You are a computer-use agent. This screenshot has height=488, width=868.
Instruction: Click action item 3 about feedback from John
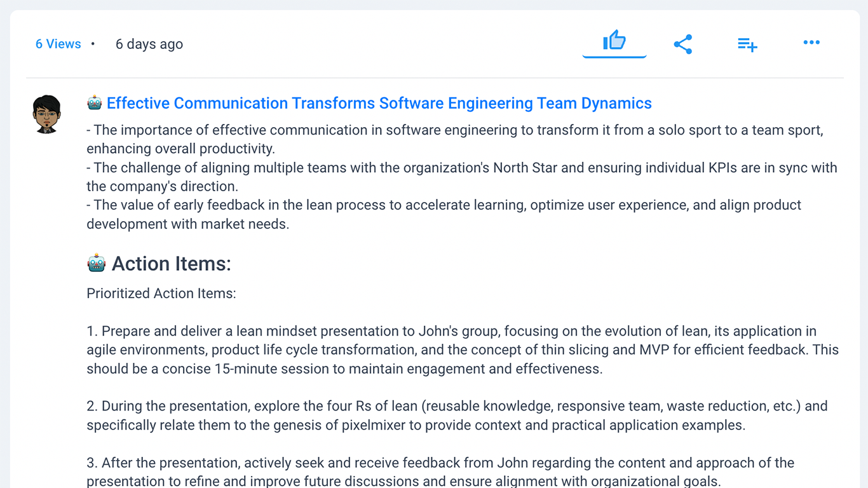[x=440, y=472]
